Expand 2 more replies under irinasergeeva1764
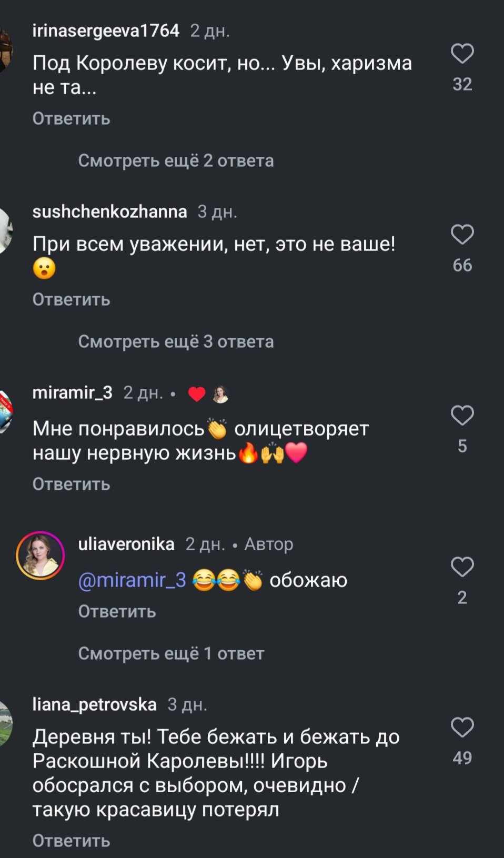504x858 pixels. tap(176, 160)
